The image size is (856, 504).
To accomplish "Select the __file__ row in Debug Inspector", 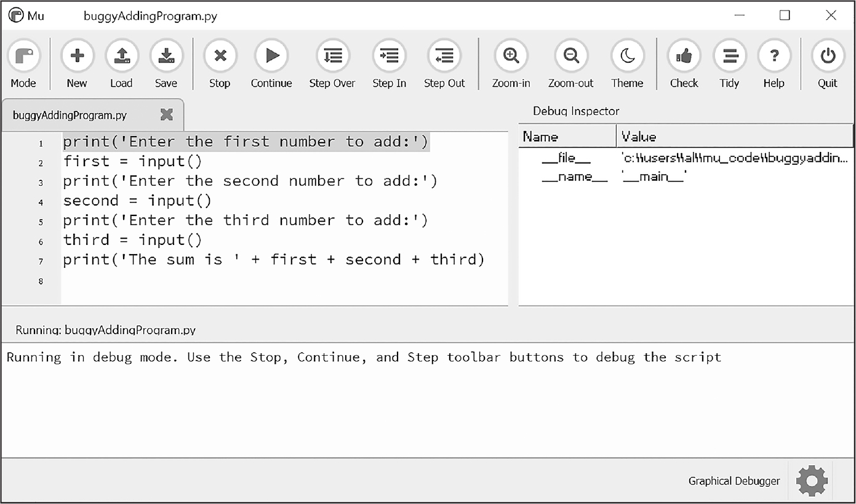I will [686, 158].
